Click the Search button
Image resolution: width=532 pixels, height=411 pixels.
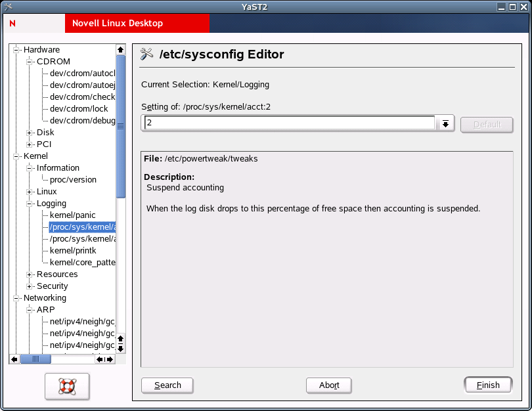click(x=167, y=385)
